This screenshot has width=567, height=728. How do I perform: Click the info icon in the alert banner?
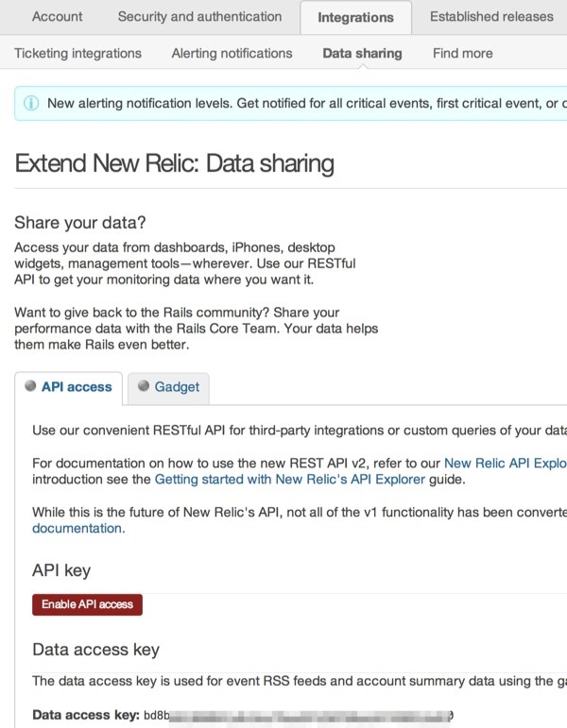pos(31,103)
